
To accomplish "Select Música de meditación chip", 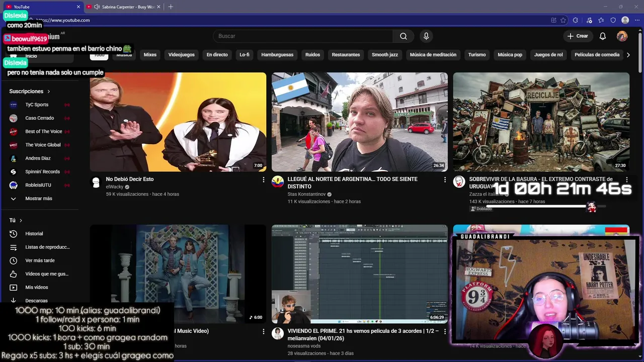I will tap(433, 55).
